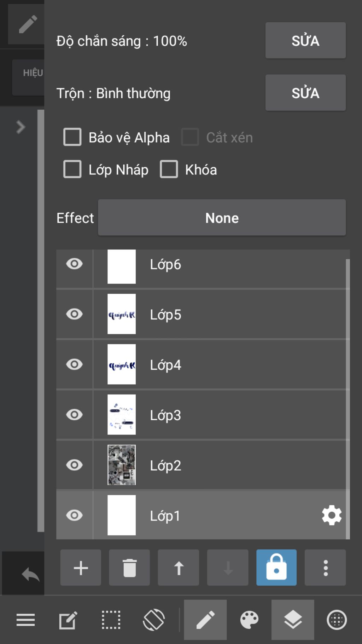The height and width of the screenshot is (644, 362).
Task: Tick the Khóa checkbox
Action: tap(169, 169)
